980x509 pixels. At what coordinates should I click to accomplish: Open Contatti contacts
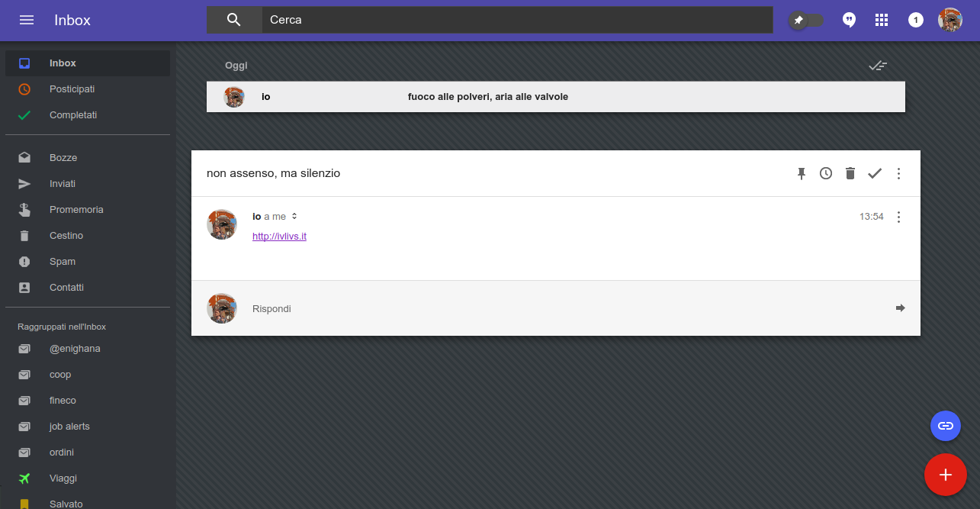click(x=88, y=288)
